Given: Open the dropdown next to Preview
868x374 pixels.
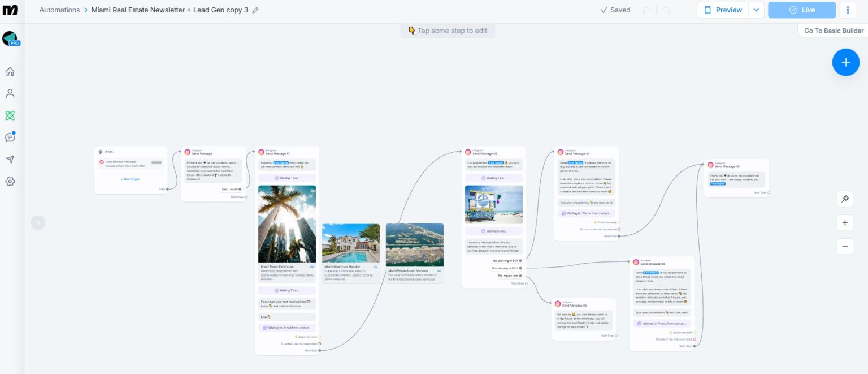Looking at the screenshot, I should click(x=756, y=10).
